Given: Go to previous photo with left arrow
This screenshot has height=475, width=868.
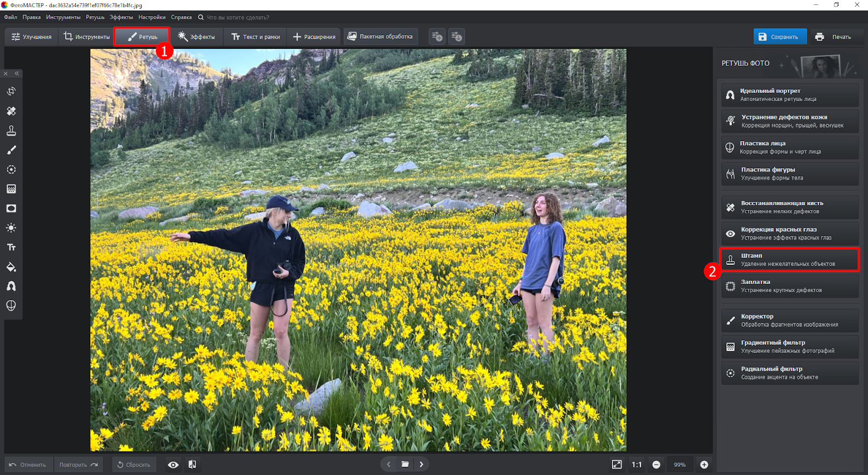Looking at the screenshot, I should coord(388,464).
